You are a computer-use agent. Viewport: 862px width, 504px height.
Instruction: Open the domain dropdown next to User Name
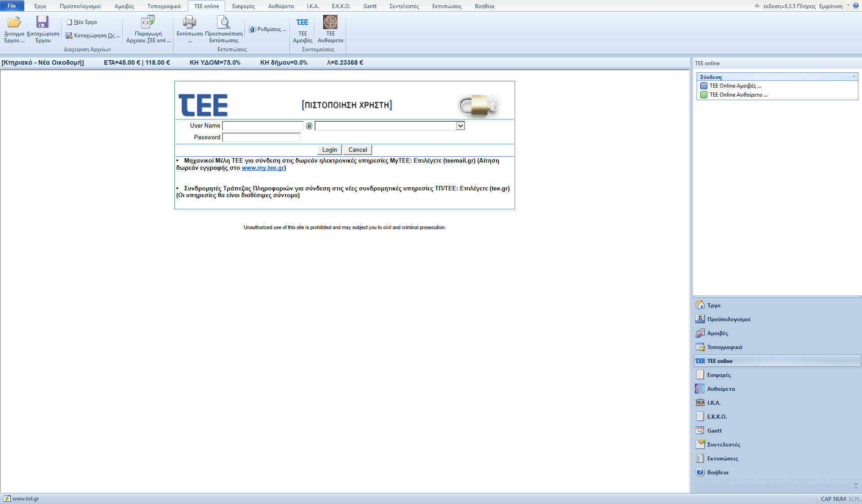(460, 126)
